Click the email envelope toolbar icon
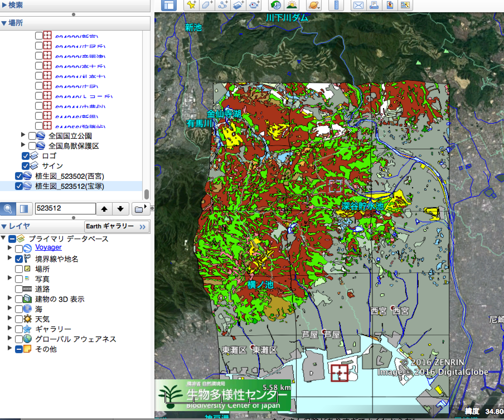This screenshot has width=504, height=420. click(x=358, y=5)
